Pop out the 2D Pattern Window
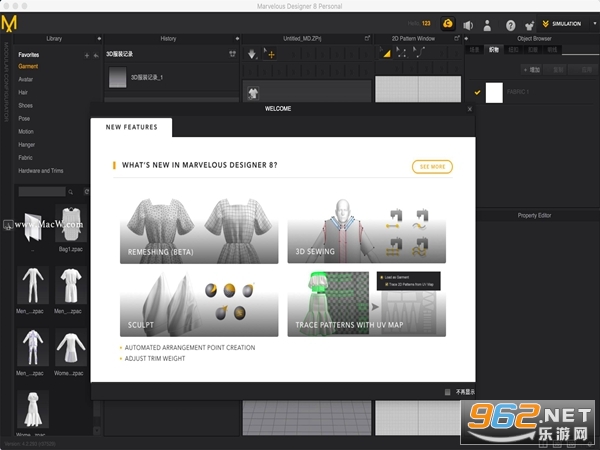600x450 pixels. point(457,38)
